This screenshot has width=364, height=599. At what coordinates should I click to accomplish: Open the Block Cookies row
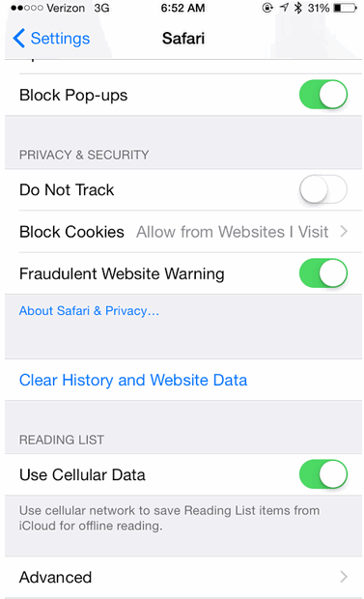[183, 232]
